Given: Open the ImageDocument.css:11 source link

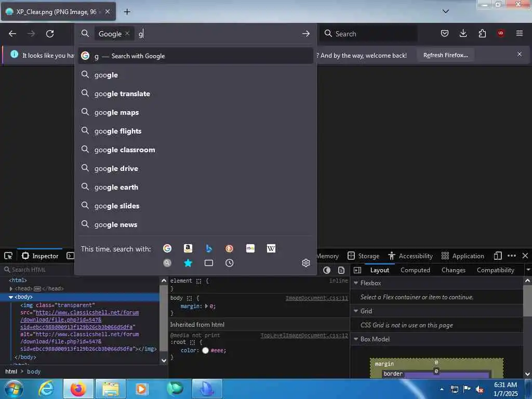Looking at the screenshot, I should (317, 298).
